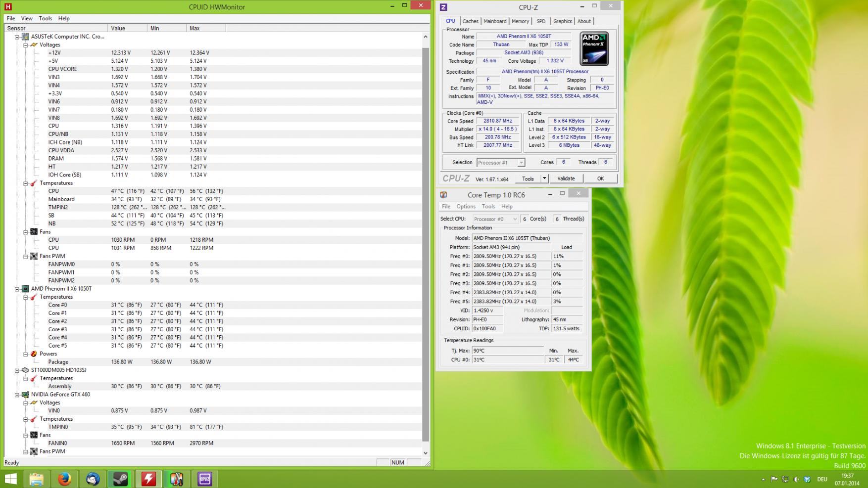This screenshot has width=868, height=488.
Task: Open Core Temp File menu
Action: (446, 207)
